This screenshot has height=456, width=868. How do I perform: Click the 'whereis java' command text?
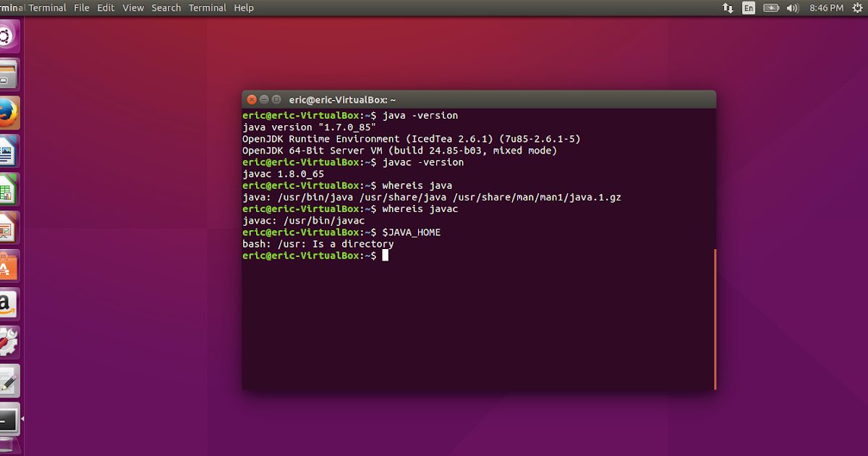(417, 185)
